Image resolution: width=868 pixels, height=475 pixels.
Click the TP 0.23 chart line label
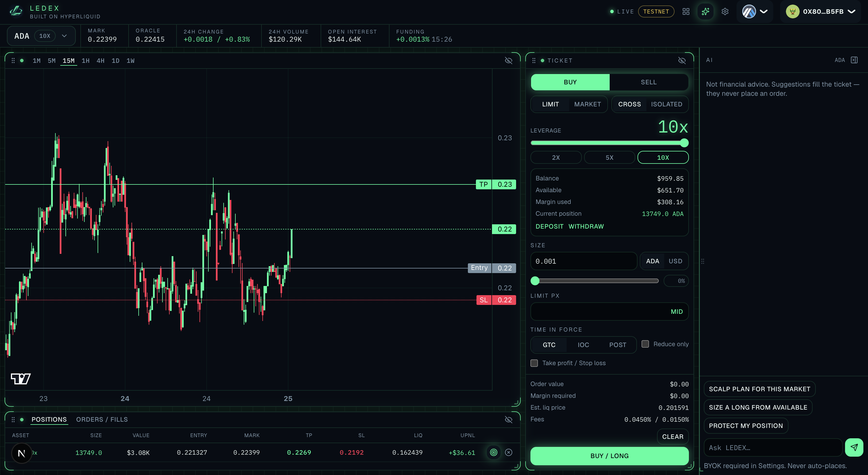(496, 184)
